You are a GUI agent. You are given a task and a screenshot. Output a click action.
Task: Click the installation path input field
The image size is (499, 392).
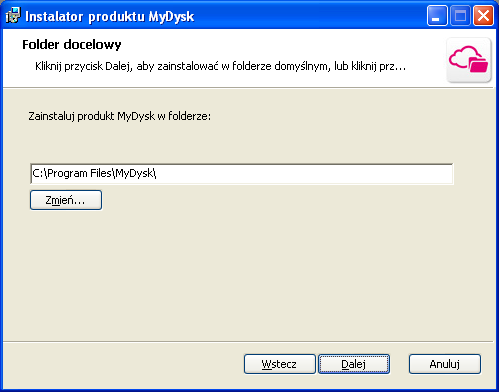point(242,173)
